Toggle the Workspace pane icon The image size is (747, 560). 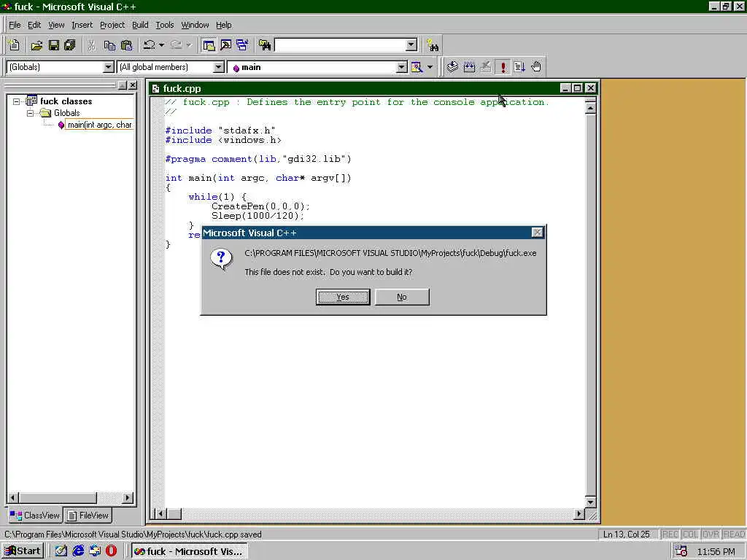point(209,45)
